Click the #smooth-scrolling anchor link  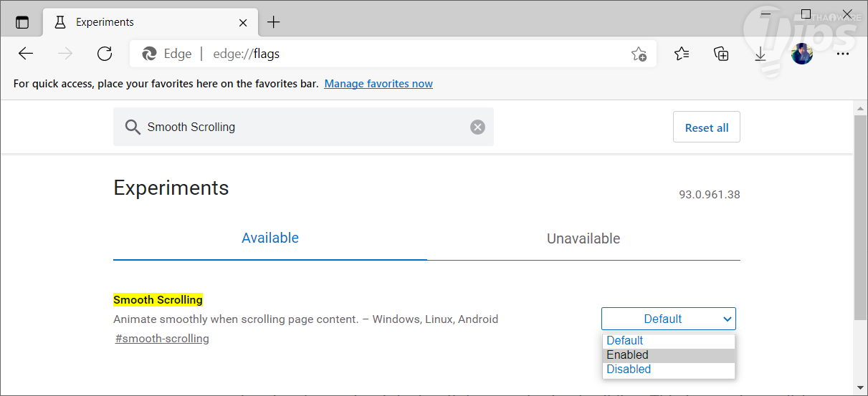(x=162, y=339)
